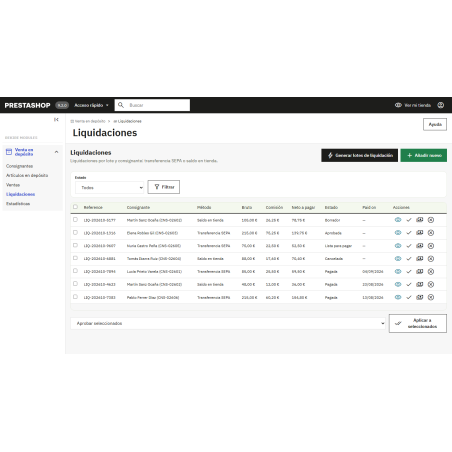Viewport: 452px width, 452px height.
Task: Toggle the select-all checkbox in table header
Action: [x=75, y=207]
